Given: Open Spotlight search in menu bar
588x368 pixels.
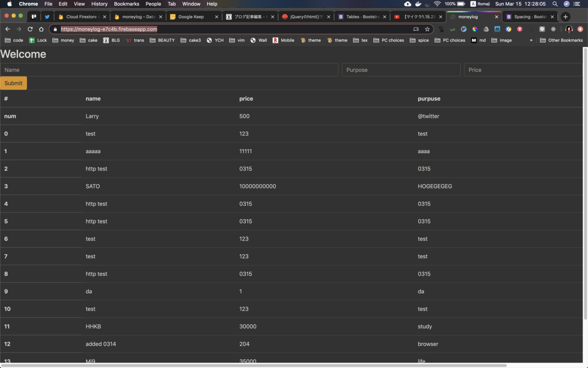Looking at the screenshot, I should tap(555, 4).
